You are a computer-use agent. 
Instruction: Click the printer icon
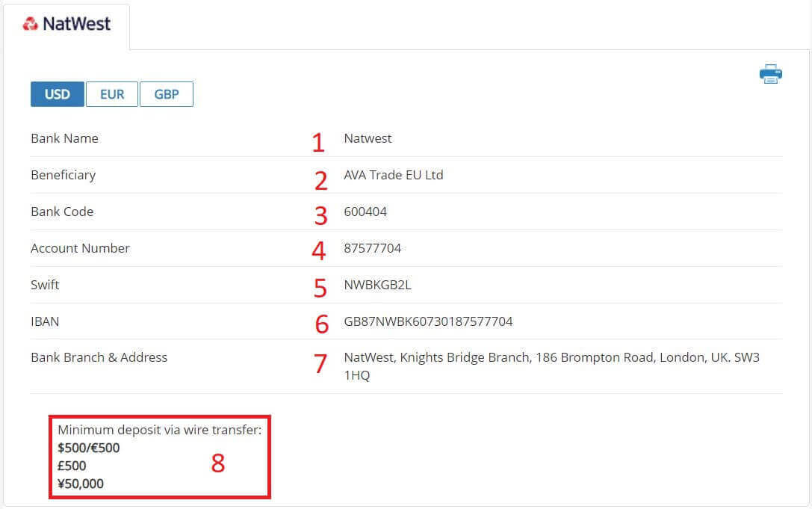(x=770, y=74)
